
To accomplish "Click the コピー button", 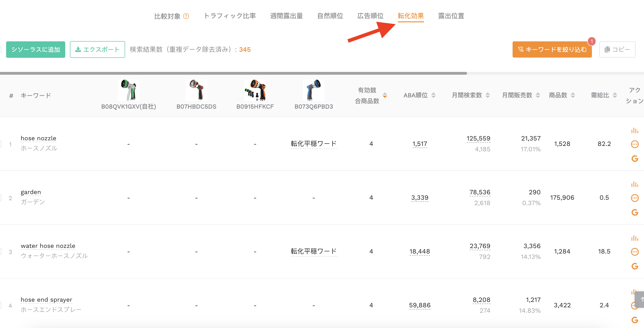I will pos(617,50).
